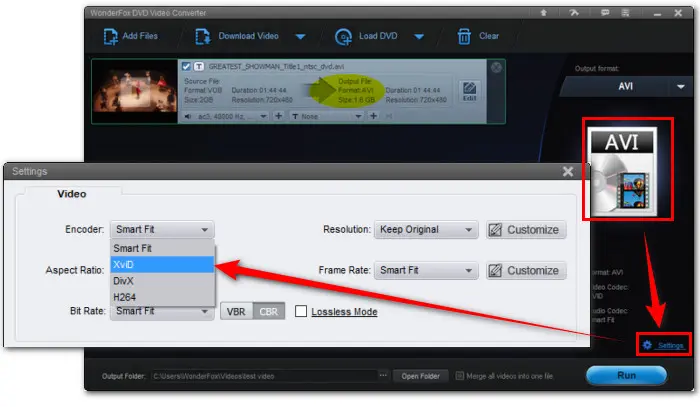Choose DivX in the encoder list

(162, 281)
